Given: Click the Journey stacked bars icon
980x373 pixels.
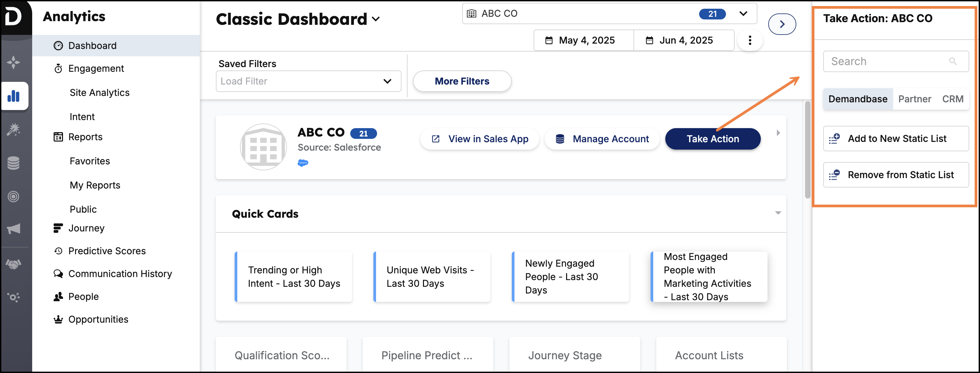Looking at the screenshot, I should pyautogui.click(x=58, y=228).
